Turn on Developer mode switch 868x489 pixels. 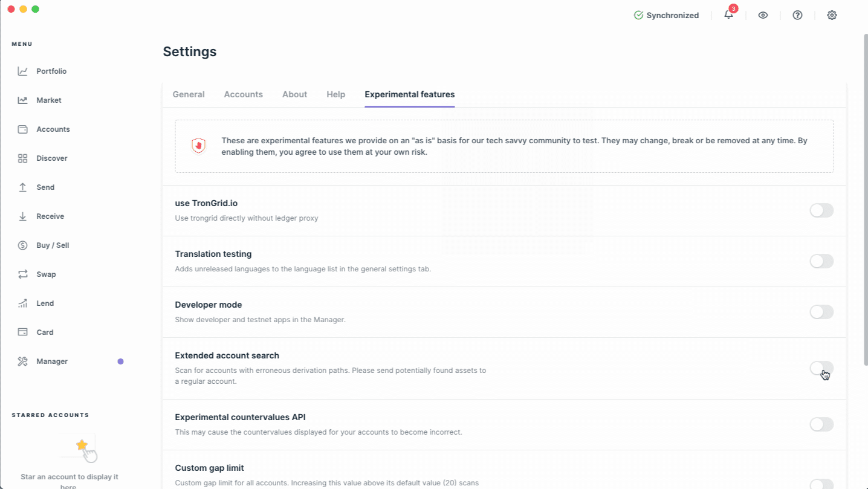point(821,312)
